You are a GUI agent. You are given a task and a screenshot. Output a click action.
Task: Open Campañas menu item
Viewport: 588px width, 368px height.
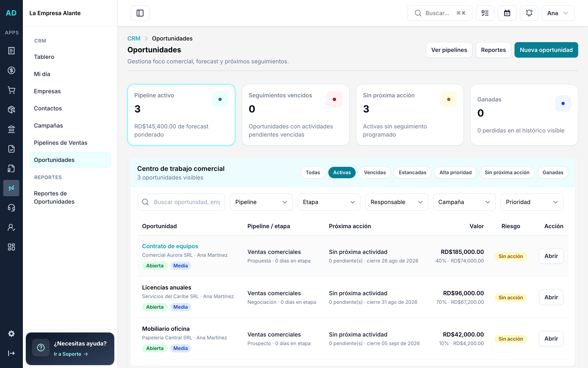[70, 126]
